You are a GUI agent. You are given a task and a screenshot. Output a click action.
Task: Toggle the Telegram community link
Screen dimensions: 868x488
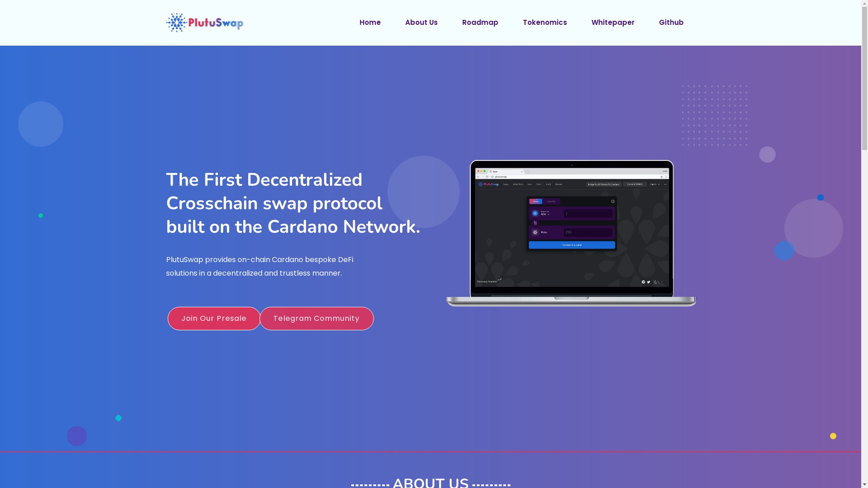point(316,318)
